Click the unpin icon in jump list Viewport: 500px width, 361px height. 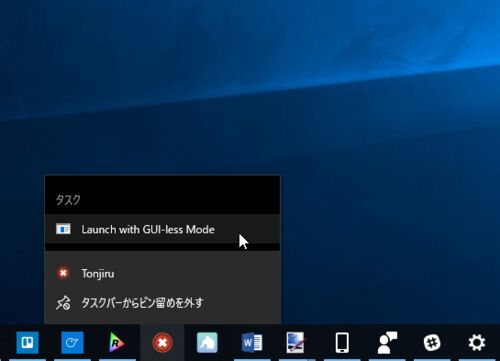63,303
